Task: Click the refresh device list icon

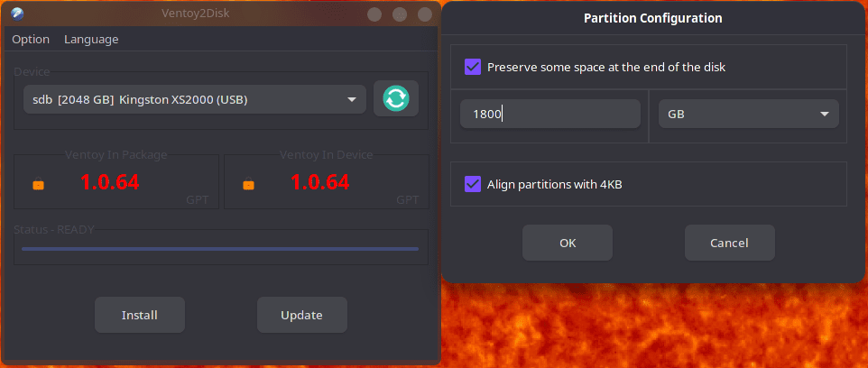Action: [x=396, y=98]
